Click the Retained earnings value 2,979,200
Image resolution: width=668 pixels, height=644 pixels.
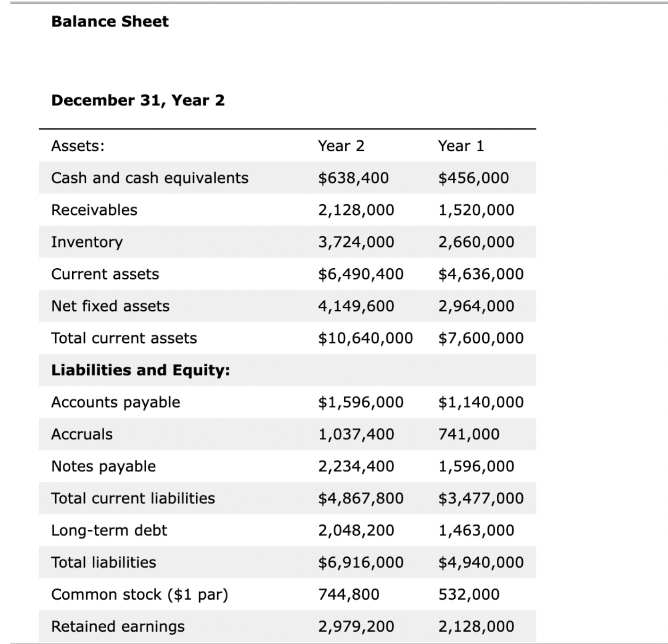(x=356, y=626)
